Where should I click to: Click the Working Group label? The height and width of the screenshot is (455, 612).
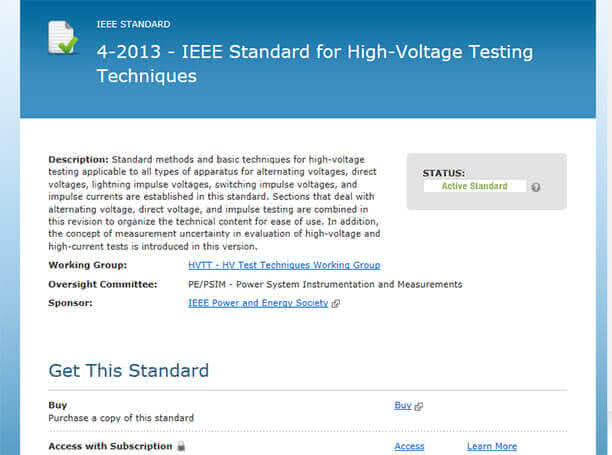click(x=88, y=265)
